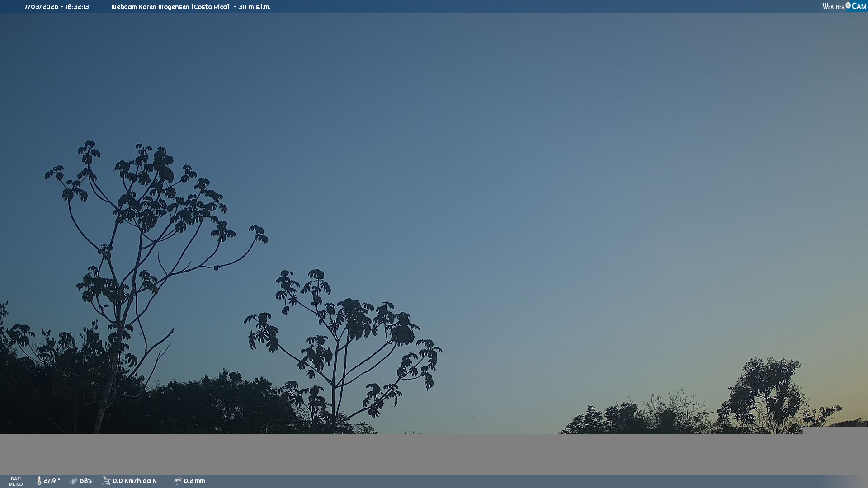Click the 27.9° temperature reading
Screen dimensions: 868x488
click(52, 481)
